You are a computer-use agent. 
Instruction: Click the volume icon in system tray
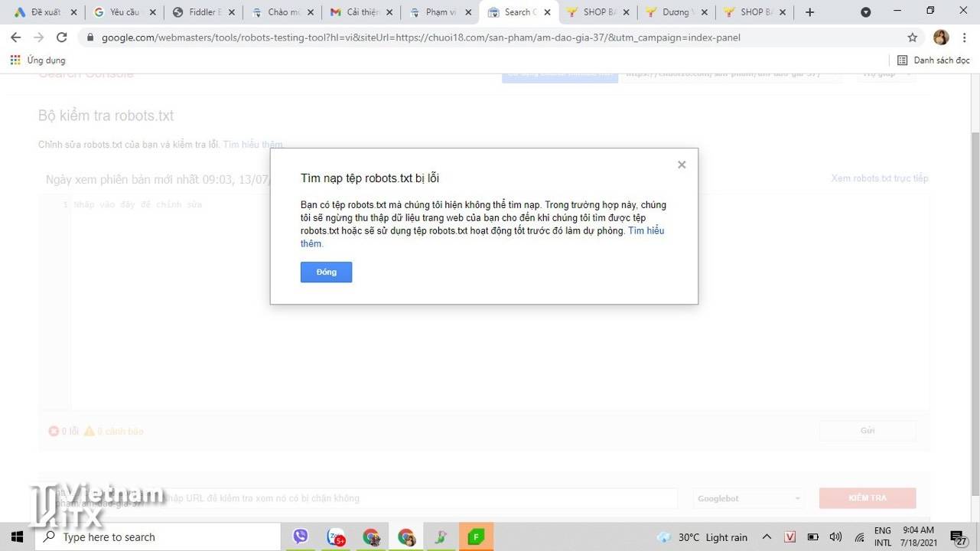835,537
